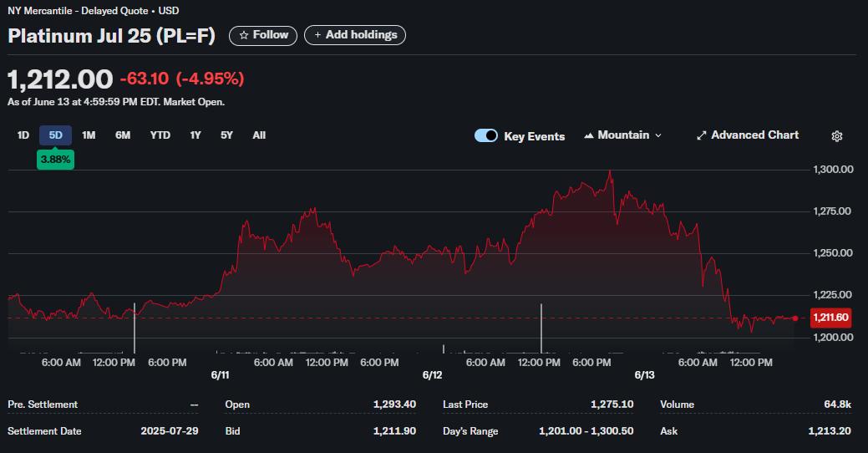Show the All time range
This screenshot has width=868, height=453.
click(x=259, y=135)
